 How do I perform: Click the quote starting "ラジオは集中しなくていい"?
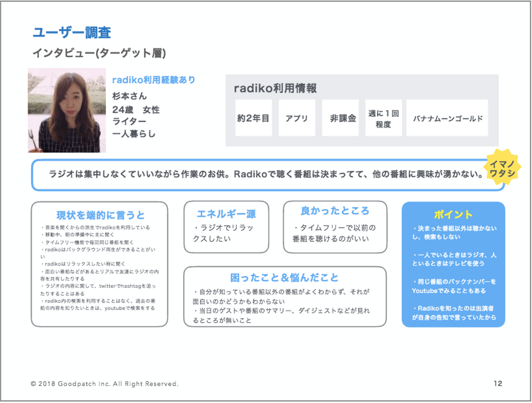coord(266,174)
